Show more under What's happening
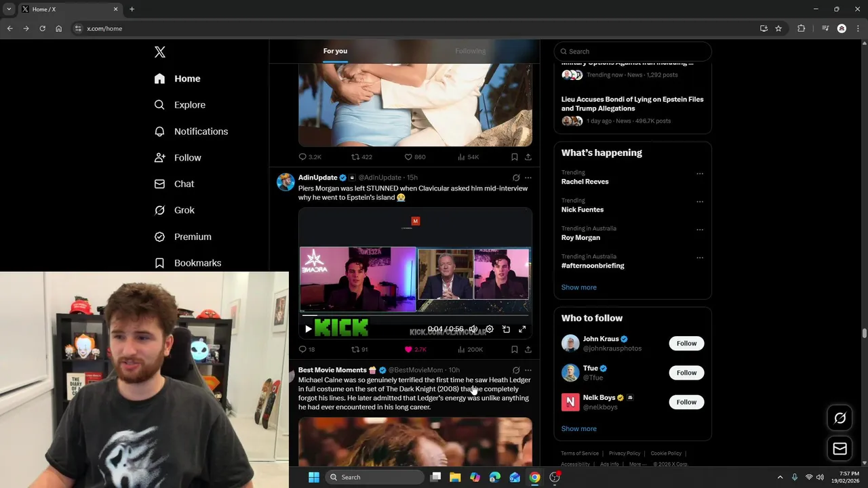 (x=578, y=287)
